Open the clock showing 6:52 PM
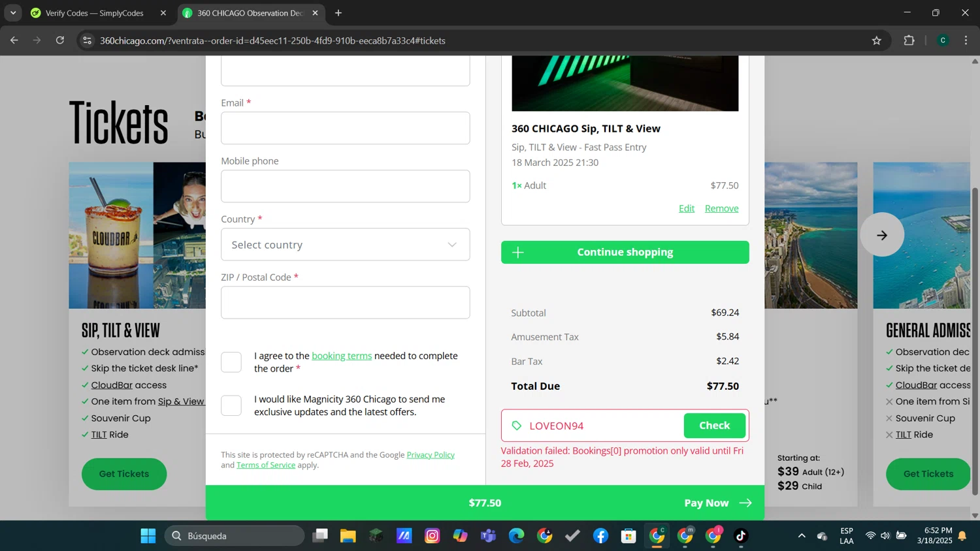This screenshot has width=980, height=551. pyautogui.click(x=934, y=536)
